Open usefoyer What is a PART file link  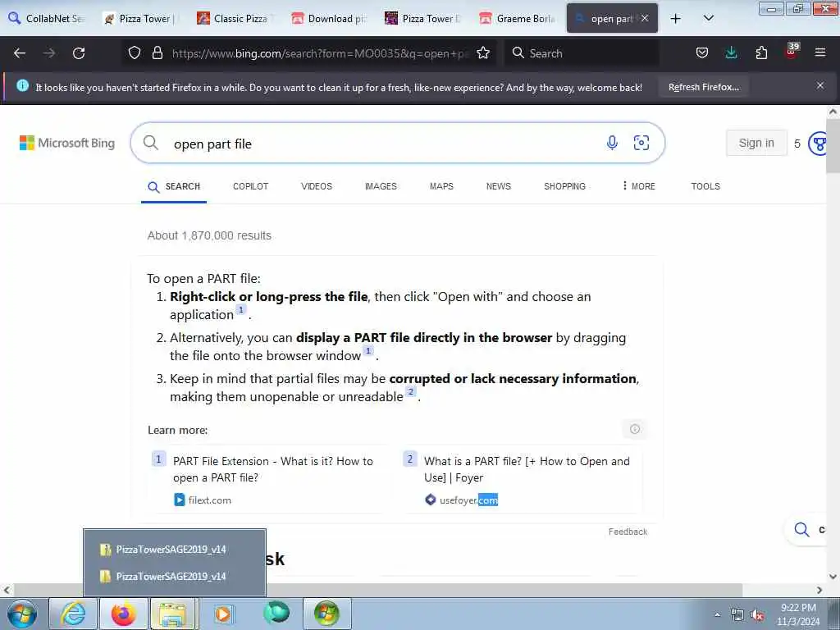click(527, 469)
